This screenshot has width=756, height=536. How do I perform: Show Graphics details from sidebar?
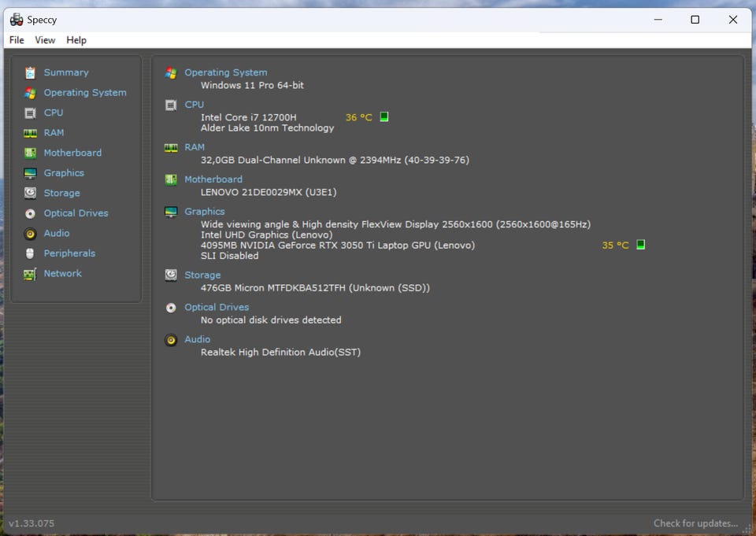[64, 172]
